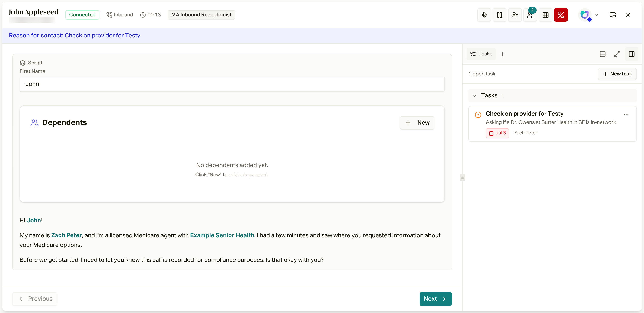Add a participant to the call
This screenshot has width=644, height=313.
515,15
